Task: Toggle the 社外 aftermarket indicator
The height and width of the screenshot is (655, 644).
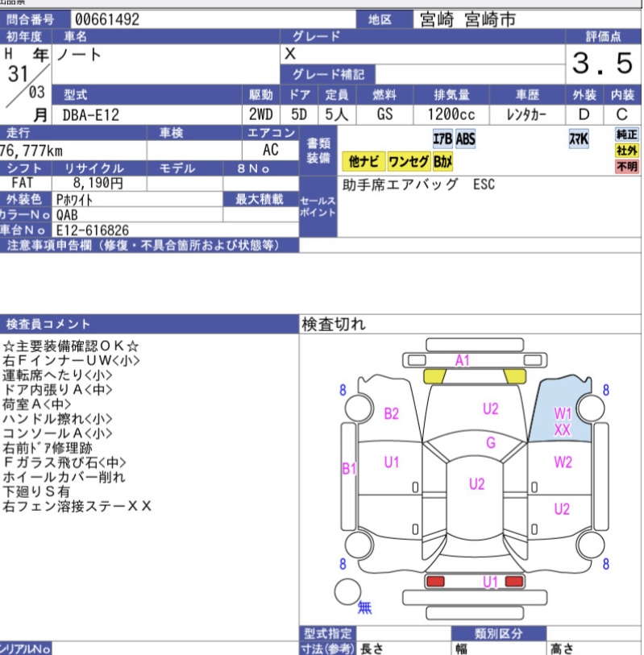Action: point(626,151)
